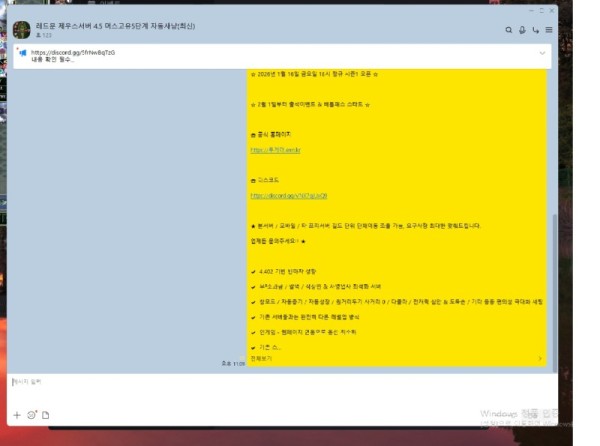Expand the pinned notice chevron
Viewport: 600px width, 446px height.
click(x=543, y=53)
